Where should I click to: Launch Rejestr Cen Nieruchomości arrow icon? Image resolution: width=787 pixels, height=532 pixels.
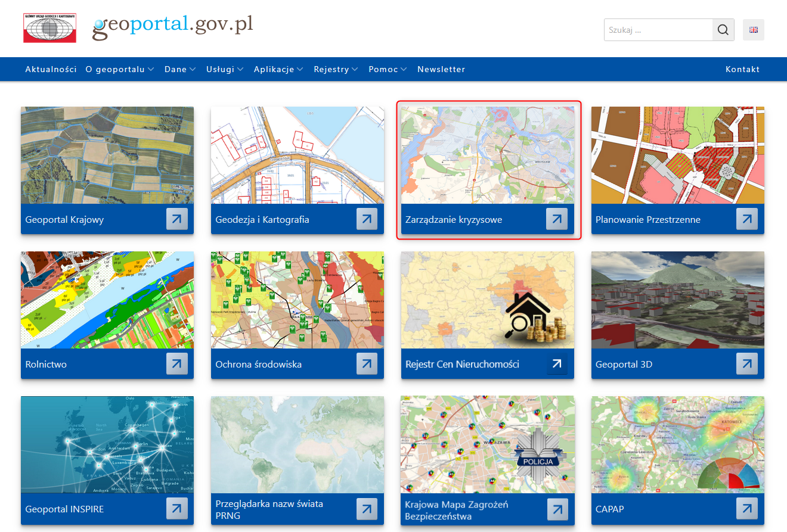[x=556, y=362]
